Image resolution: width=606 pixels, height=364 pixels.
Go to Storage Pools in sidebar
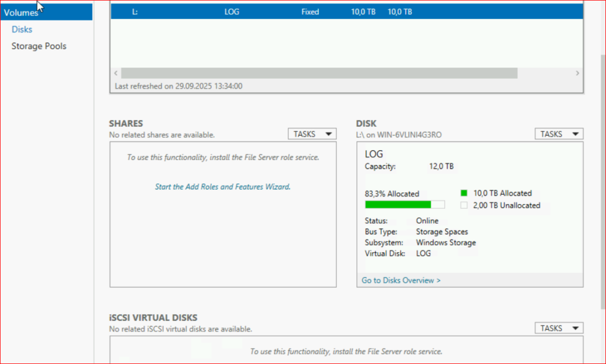[x=39, y=46]
